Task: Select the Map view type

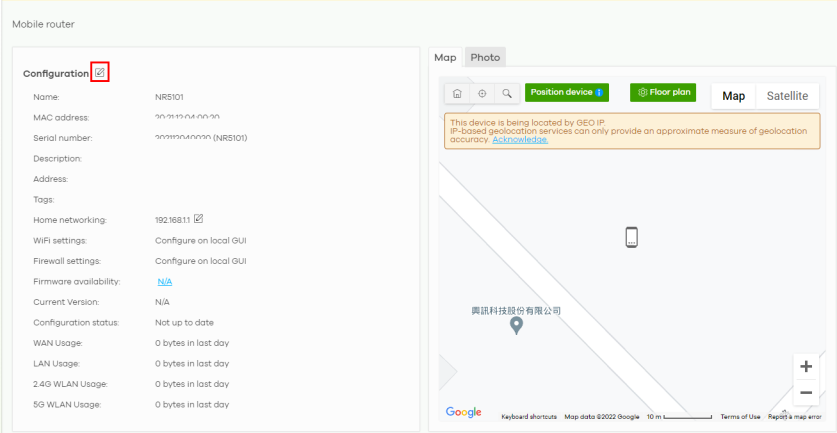Action: pyautogui.click(x=734, y=96)
